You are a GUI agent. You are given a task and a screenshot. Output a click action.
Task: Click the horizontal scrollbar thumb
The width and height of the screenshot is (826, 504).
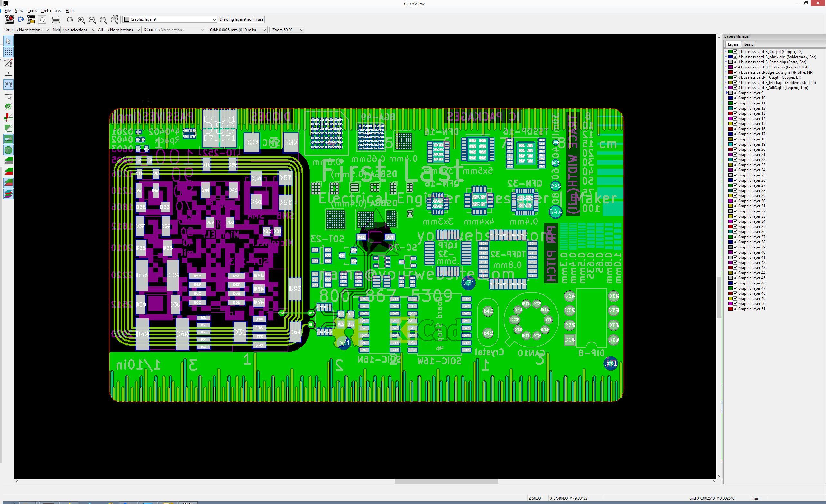click(446, 482)
